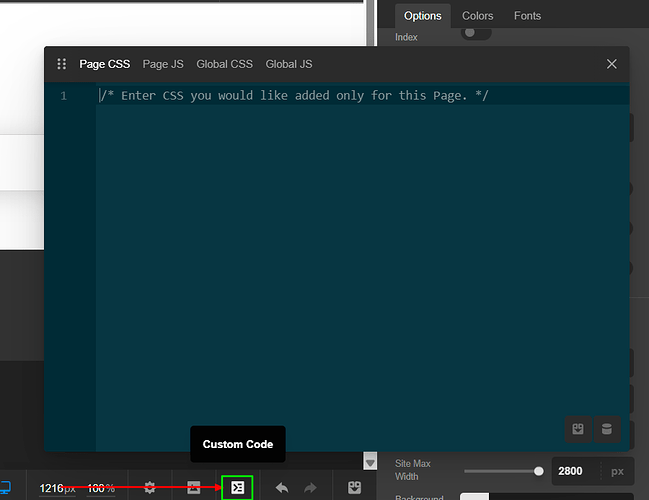Close the custom code editor panel

612,64
